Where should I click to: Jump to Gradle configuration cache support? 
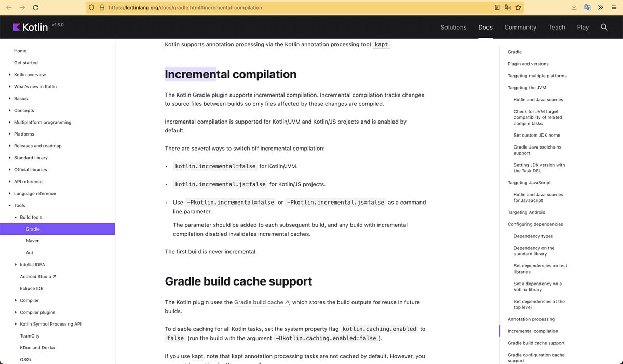(x=536, y=358)
